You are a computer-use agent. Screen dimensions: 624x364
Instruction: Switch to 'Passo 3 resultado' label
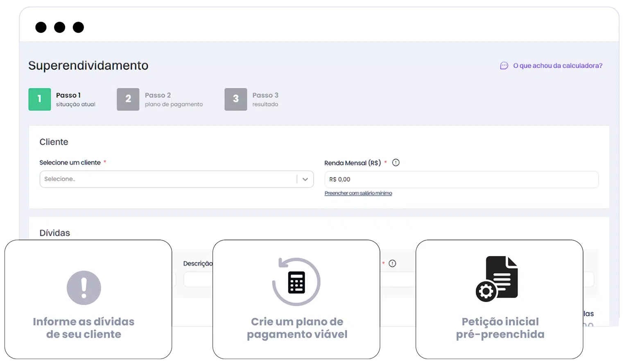coord(265,99)
